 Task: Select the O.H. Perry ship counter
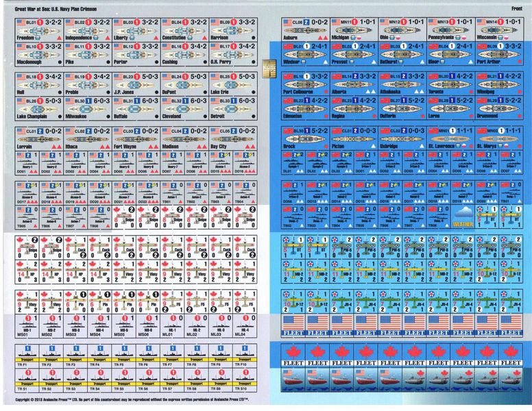[x=233, y=54]
